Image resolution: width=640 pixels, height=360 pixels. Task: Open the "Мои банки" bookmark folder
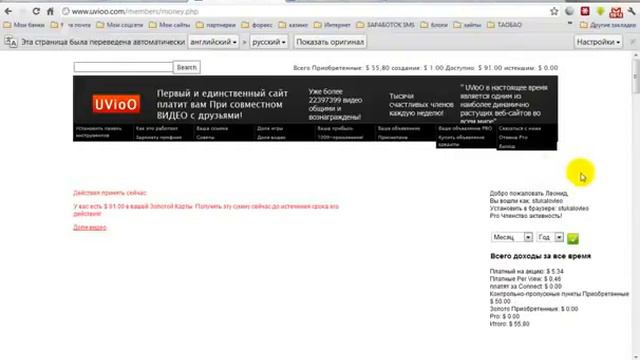(24, 25)
